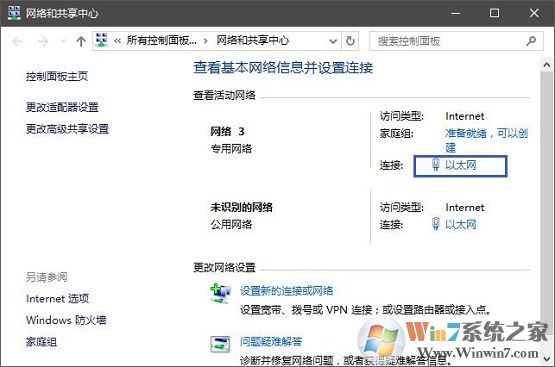Open the recent locations dropdown arrow

[63, 41]
